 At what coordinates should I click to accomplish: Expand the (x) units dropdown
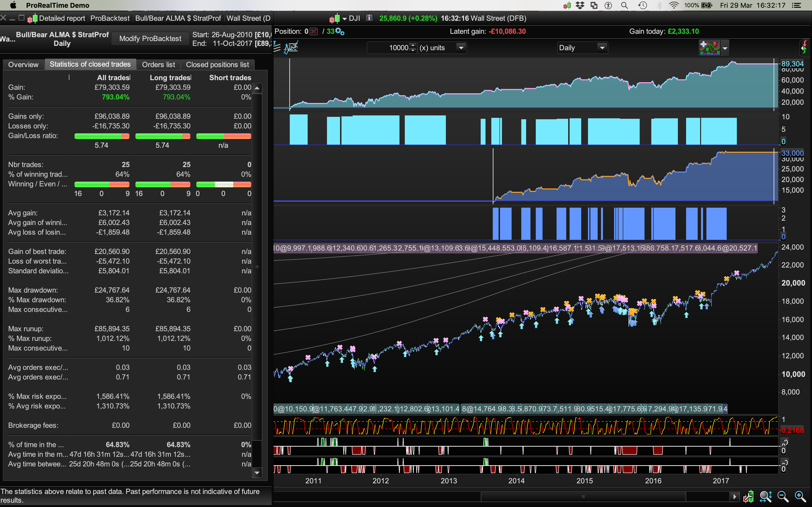click(x=461, y=48)
